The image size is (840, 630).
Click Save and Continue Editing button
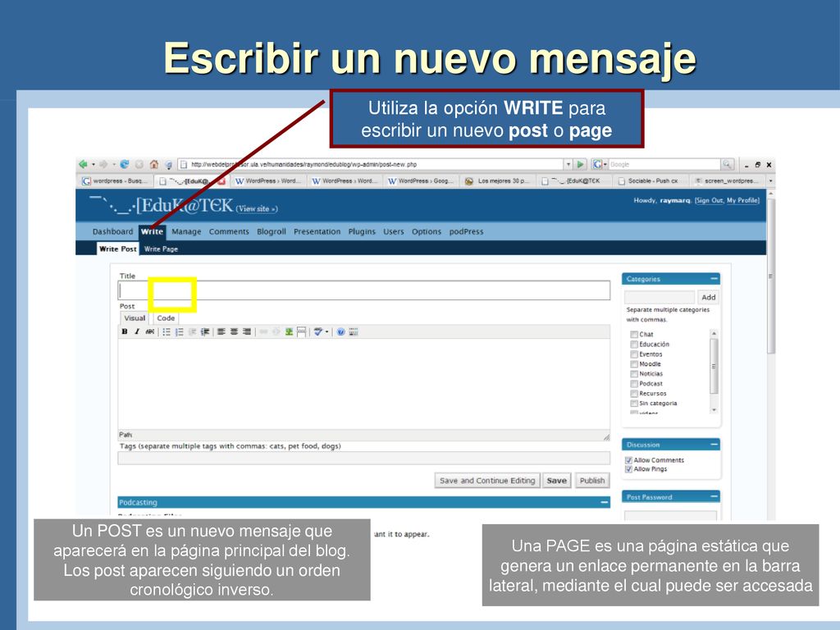(x=487, y=481)
